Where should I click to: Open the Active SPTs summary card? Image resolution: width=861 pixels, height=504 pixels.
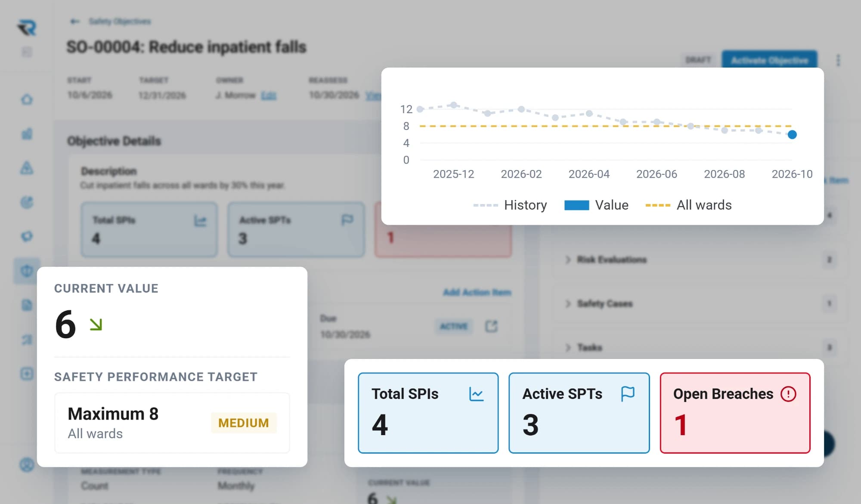579,413
